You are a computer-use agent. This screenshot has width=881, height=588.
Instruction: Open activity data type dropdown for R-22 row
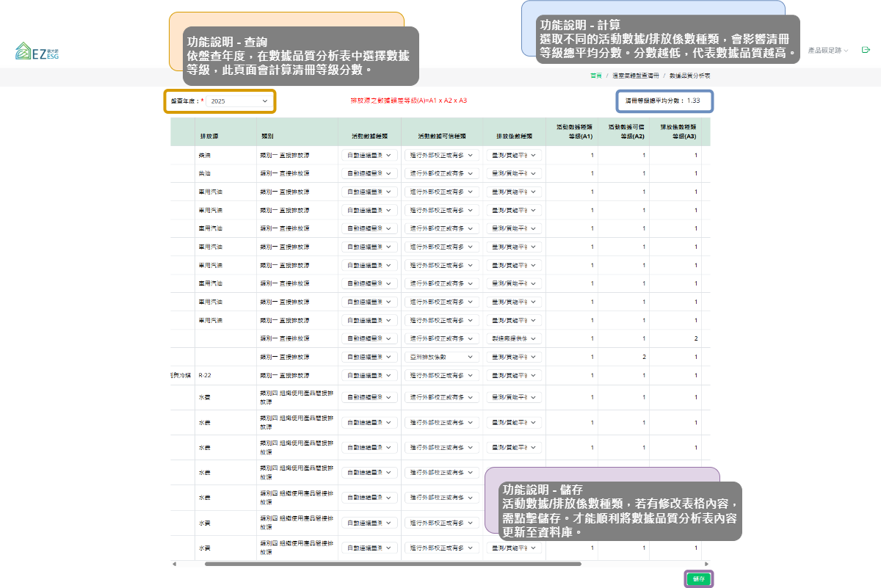click(x=369, y=375)
